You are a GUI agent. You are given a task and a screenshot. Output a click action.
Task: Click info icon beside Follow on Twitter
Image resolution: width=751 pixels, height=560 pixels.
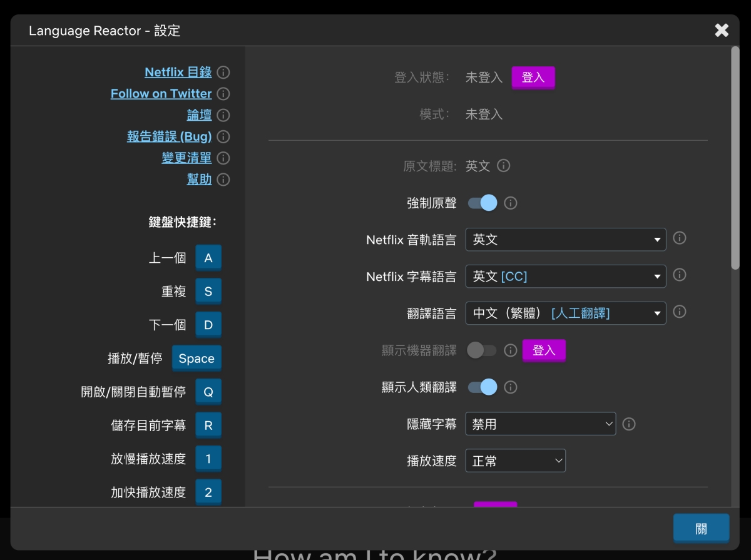click(223, 94)
